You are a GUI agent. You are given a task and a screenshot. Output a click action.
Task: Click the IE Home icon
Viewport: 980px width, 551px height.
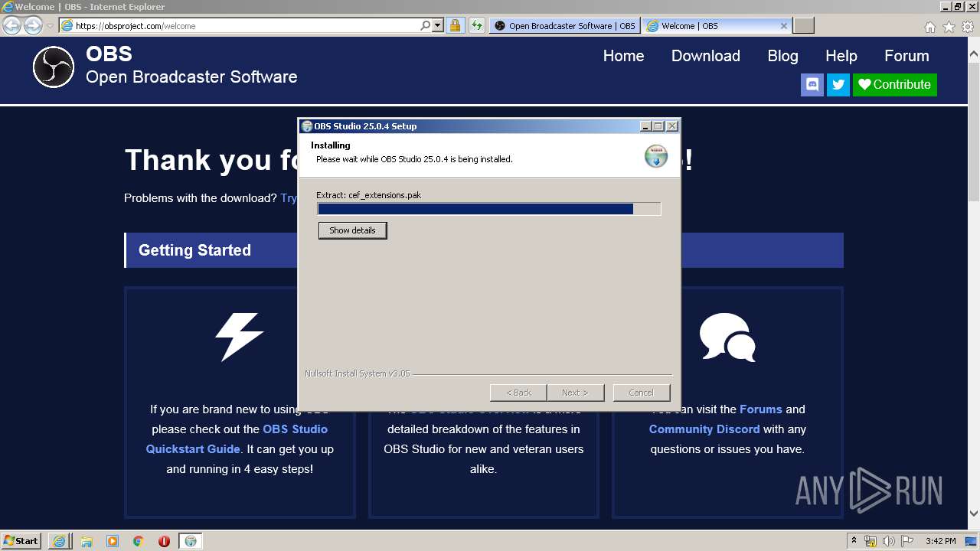tap(929, 27)
